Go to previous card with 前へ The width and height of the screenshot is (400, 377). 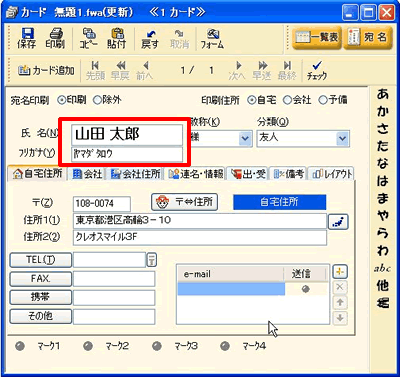(x=145, y=70)
